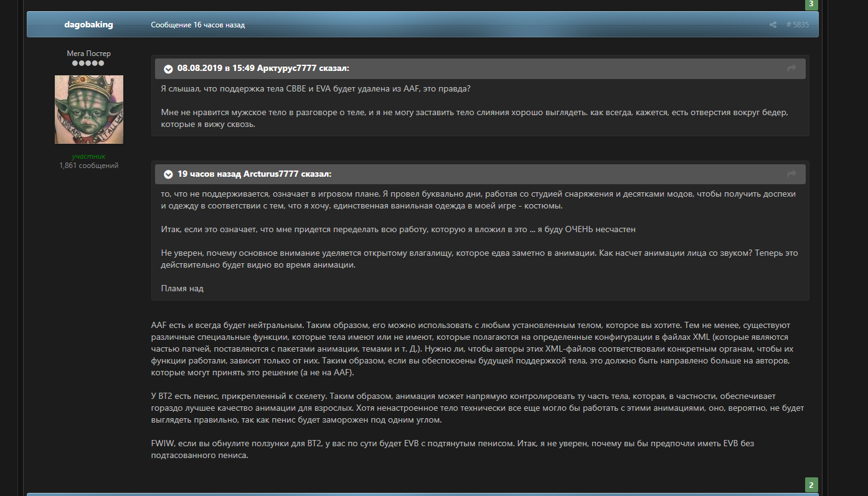Click the arrow icon in the '19 часов назад' quote header

[791, 174]
